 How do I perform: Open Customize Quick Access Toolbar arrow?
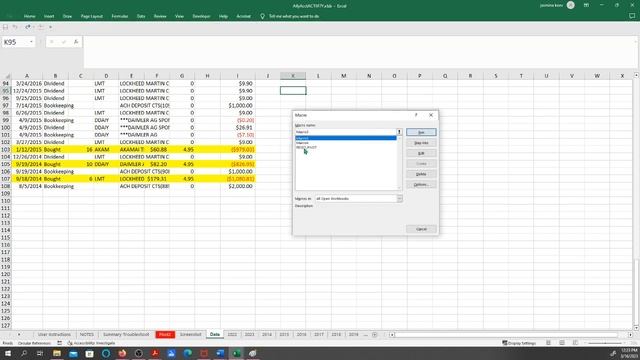point(50,27)
